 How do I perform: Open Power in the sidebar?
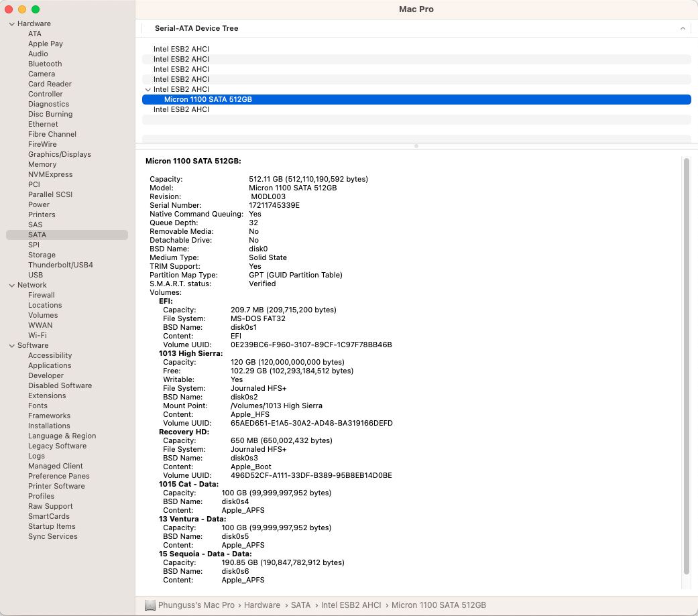[x=39, y=204]
